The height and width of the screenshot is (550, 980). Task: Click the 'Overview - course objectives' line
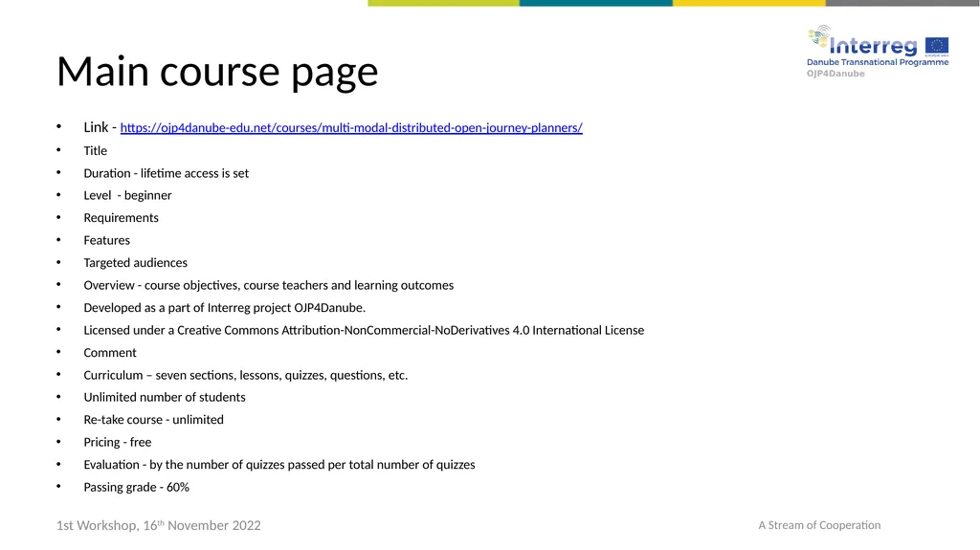point(269,286)
